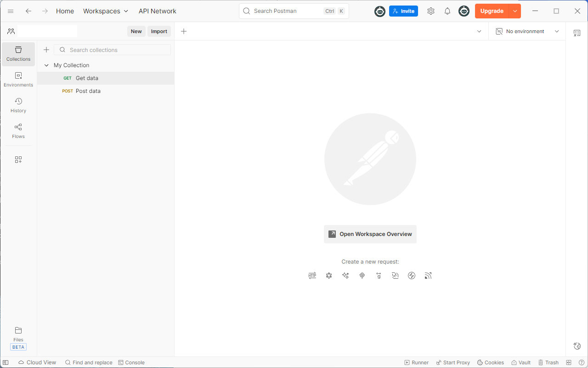The height and width of the screenshot is (368, 588).
Task: Open a new tab with plus icon
Action: [x=184, y=31]
